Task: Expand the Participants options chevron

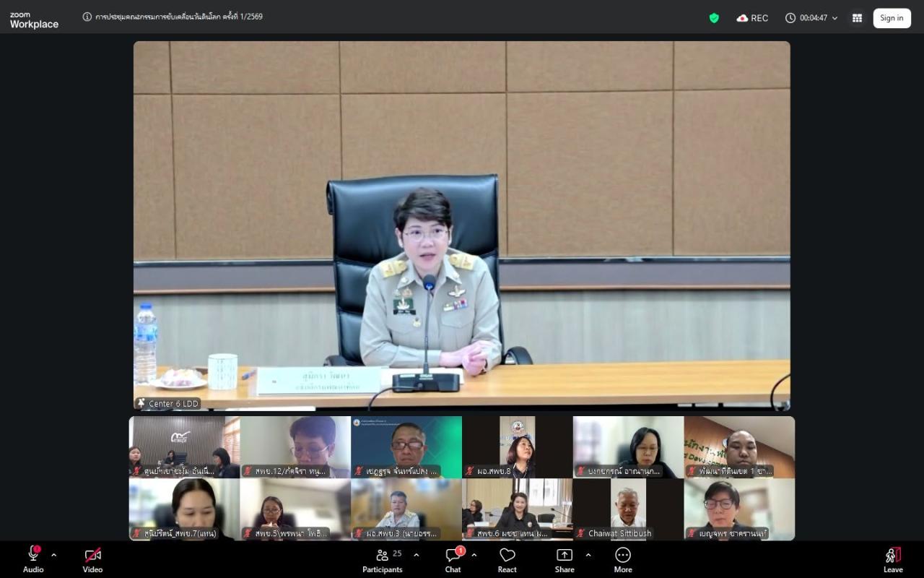Action: click(x=416, y=555)
